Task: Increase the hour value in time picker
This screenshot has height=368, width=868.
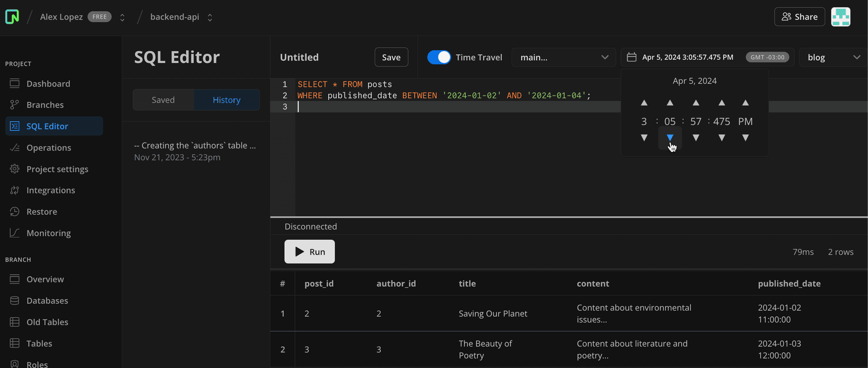Action: 644,103
